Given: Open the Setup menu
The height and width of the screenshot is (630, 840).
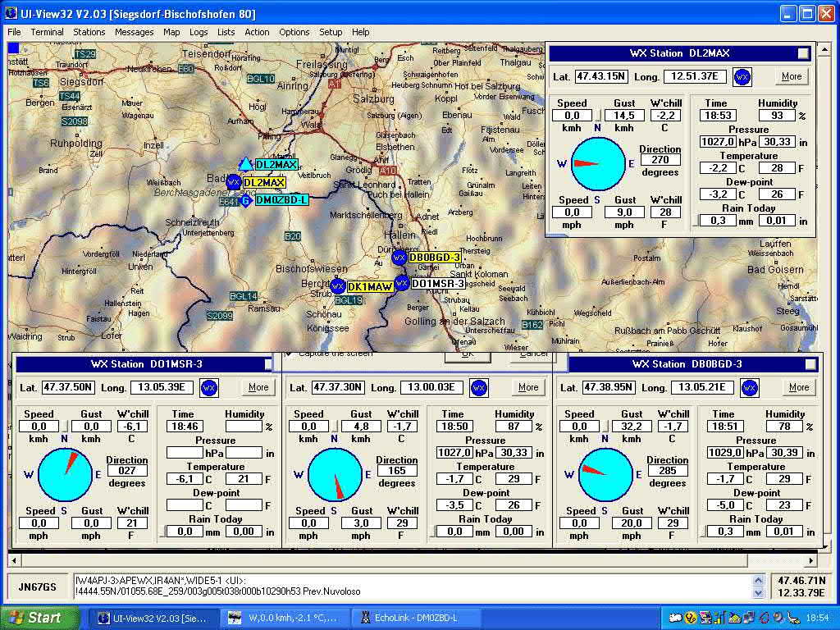Looking at the screenshot, I should (331, 32).
